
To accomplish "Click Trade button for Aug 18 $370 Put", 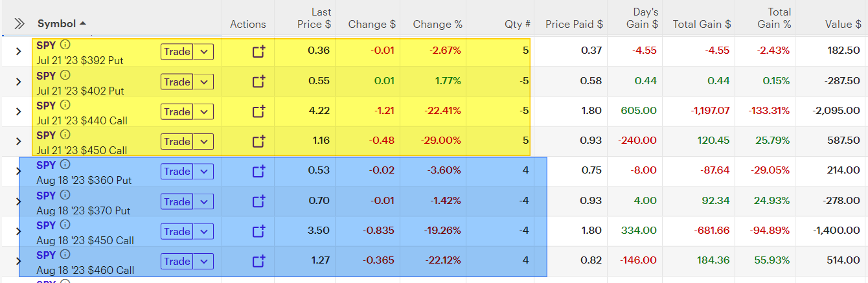I will (x=177, y=201).
